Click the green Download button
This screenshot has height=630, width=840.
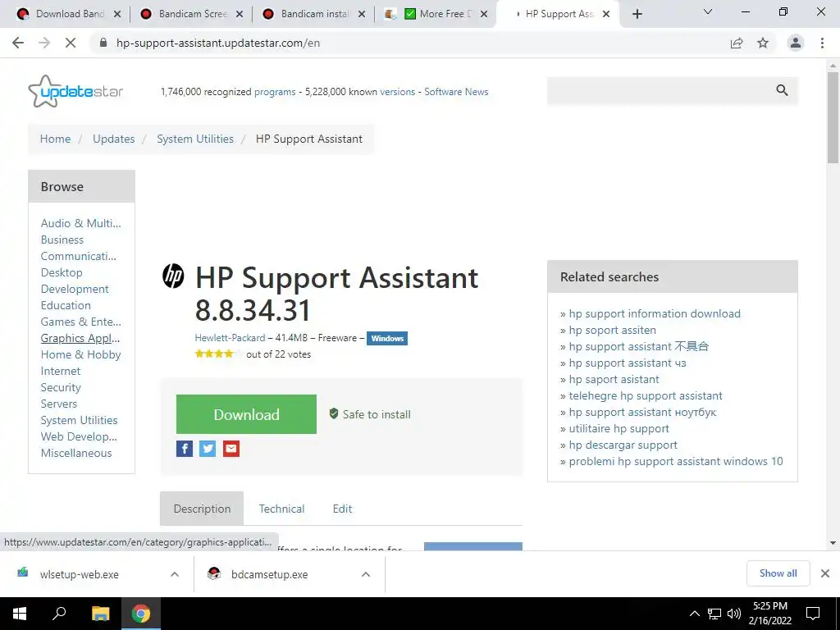[246, 414]
